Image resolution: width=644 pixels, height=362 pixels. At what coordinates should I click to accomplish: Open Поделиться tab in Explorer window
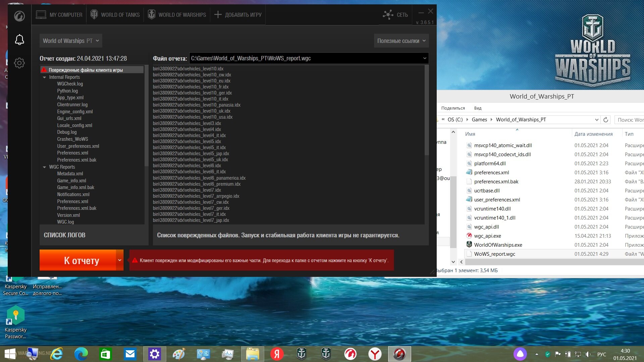click(453, 108)
